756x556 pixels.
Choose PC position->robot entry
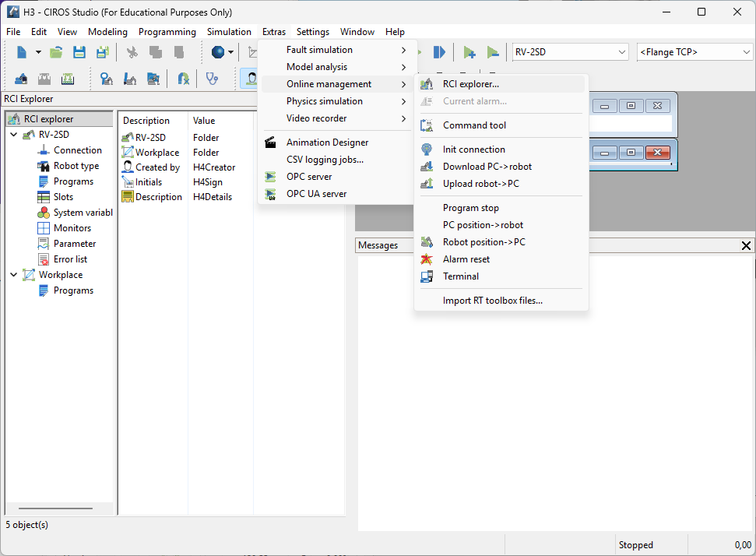click(x=501, y=225)
